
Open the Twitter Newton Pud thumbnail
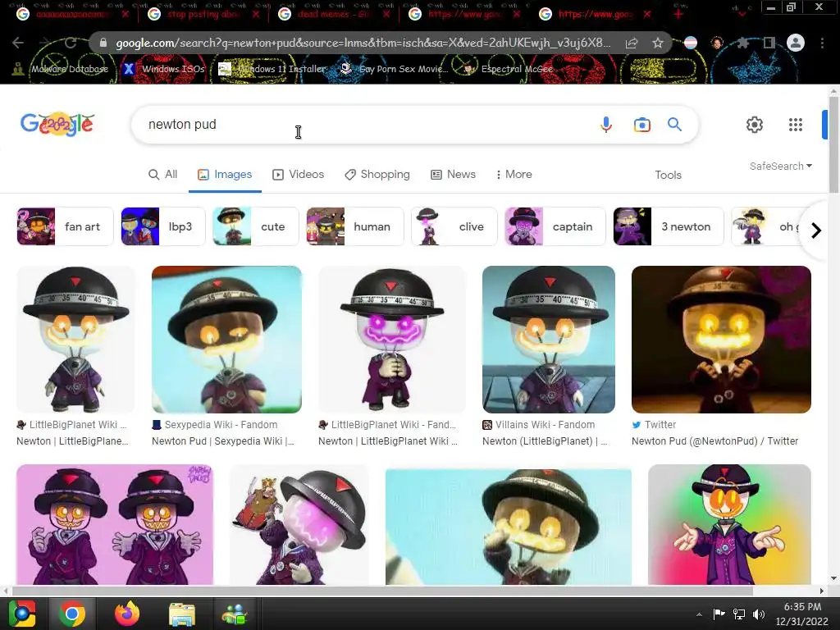coord(721,339)
